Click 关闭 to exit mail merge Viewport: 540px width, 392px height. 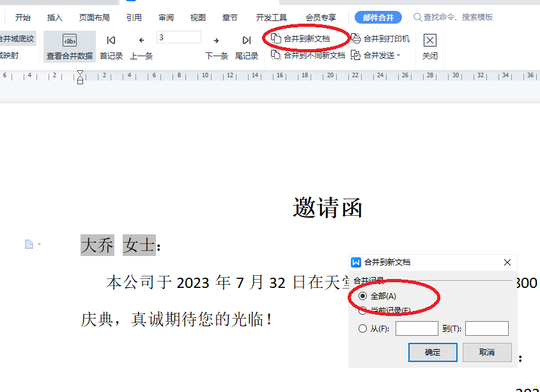pyautogui.click(x=430, y=47)
